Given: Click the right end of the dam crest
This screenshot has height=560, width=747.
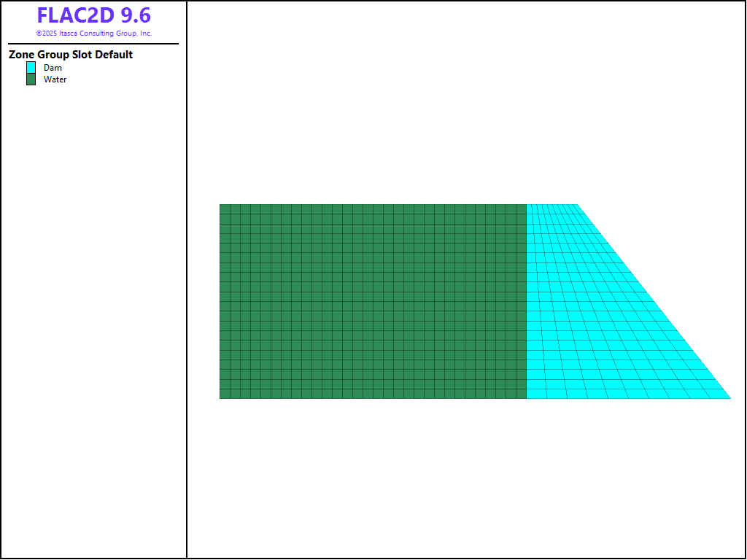Looking at the screenshot, I should point(577,205).
